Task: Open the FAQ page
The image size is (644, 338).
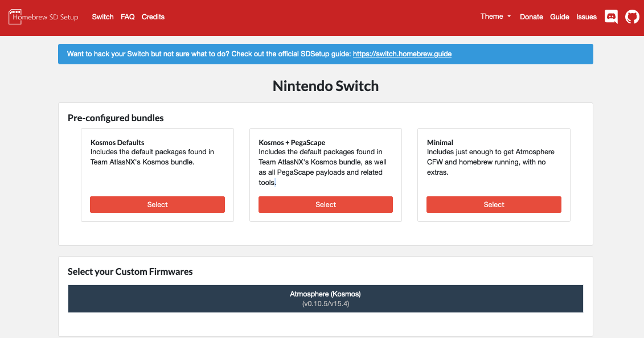Action: pyautogui.click(x=128, y=17)
